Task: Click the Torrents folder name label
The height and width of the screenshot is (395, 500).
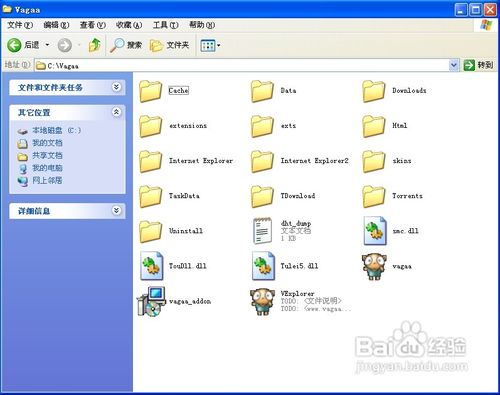Action: point(407,196)
